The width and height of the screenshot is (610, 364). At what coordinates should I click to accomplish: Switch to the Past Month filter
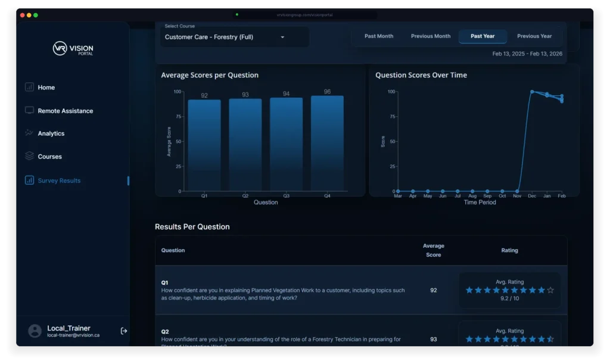pos(378,36)
